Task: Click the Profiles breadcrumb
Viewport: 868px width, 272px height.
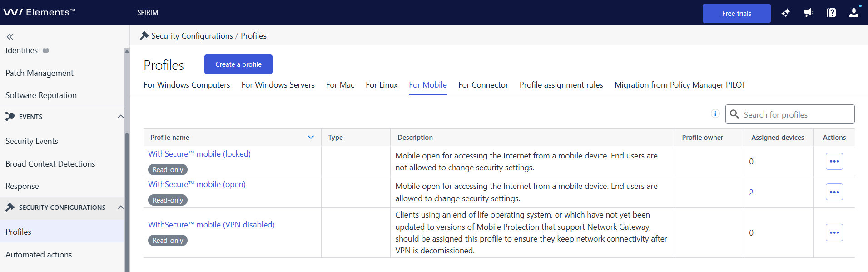Action: point(253,36)
